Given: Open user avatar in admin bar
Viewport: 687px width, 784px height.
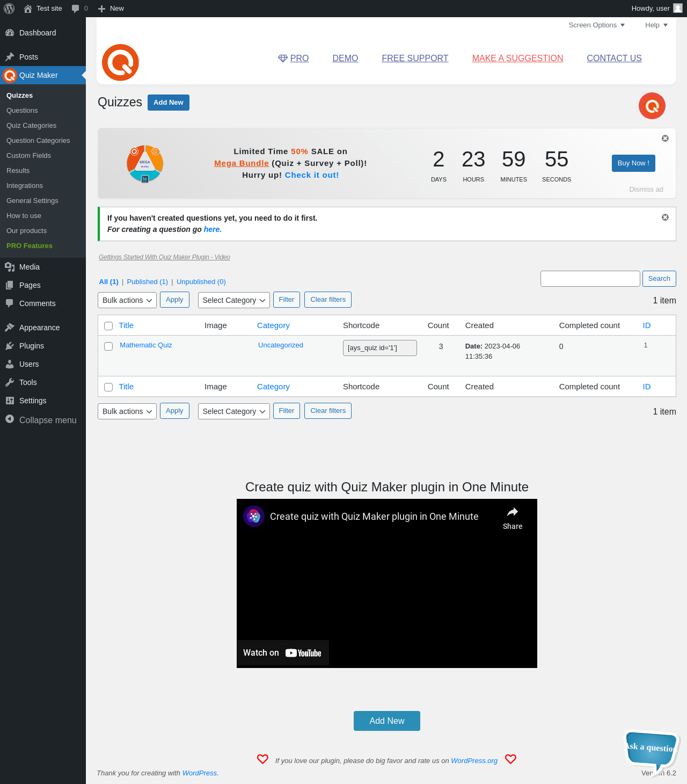Looking at the screenshot, I should click(x=678, y=8).
